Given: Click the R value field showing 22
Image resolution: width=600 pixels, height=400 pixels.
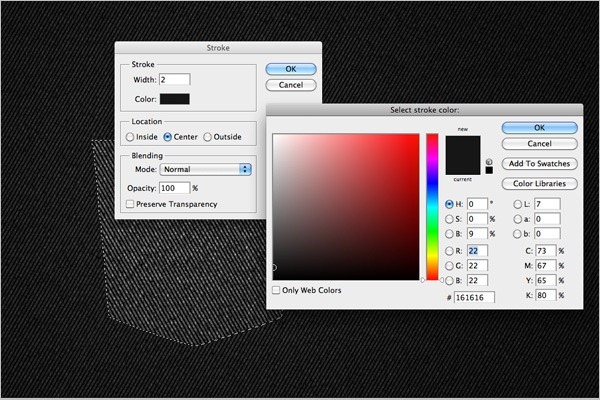Looking at the screenshot, I should point(477,251).
